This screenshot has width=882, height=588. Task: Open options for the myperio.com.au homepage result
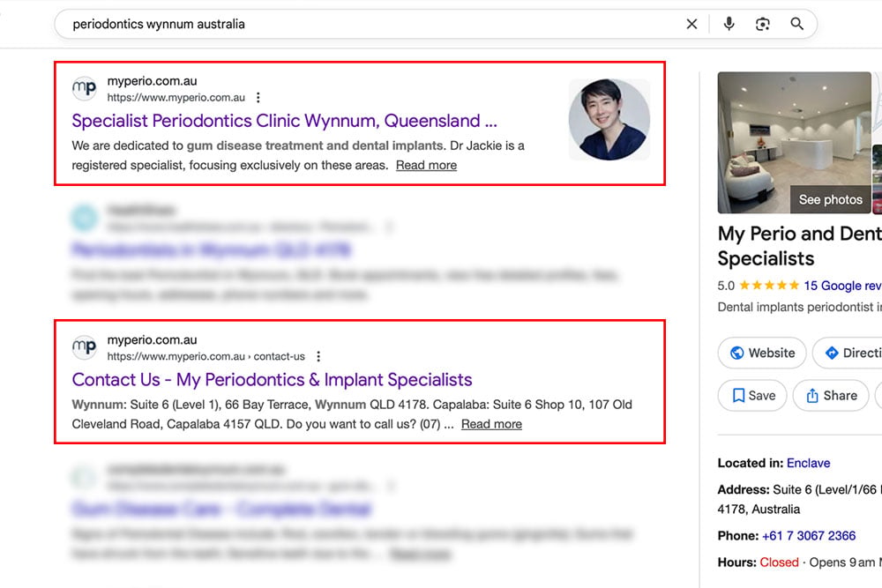click(x=258, y=98)
